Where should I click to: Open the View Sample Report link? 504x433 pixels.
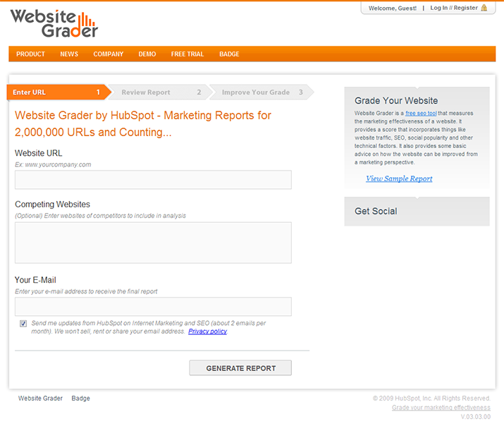(399, 178)
